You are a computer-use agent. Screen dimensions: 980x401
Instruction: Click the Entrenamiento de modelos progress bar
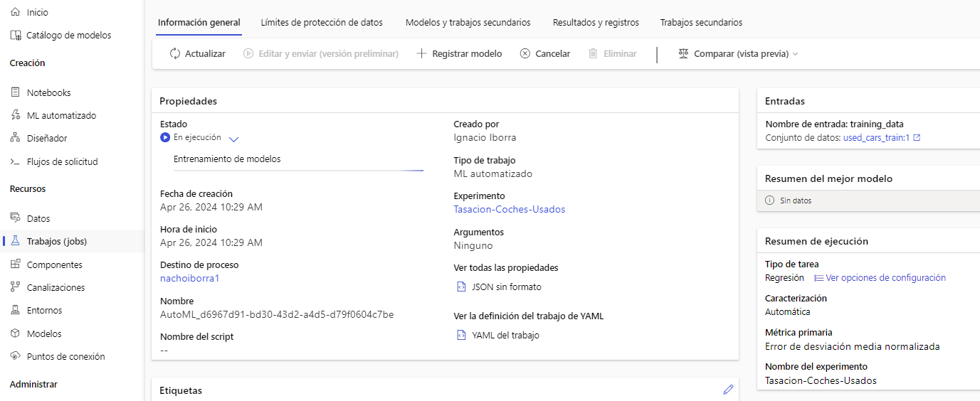coord(298,170)
